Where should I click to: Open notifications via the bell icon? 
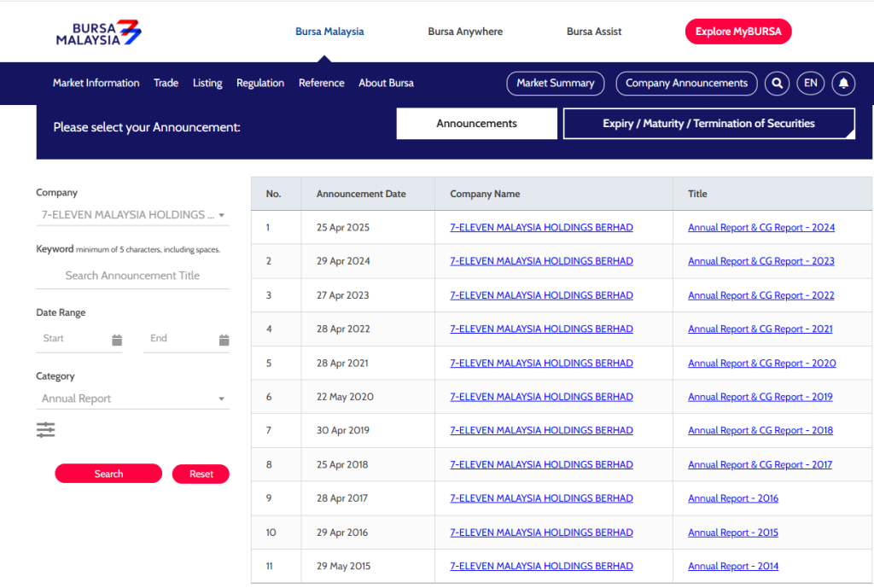pyautogui.click(x=843, y=83)
